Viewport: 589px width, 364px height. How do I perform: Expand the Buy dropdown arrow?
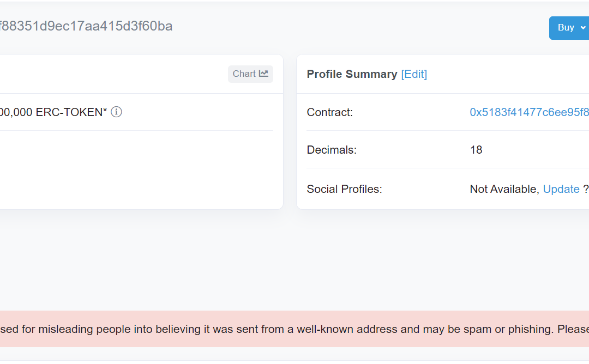(x=583, y=28)
